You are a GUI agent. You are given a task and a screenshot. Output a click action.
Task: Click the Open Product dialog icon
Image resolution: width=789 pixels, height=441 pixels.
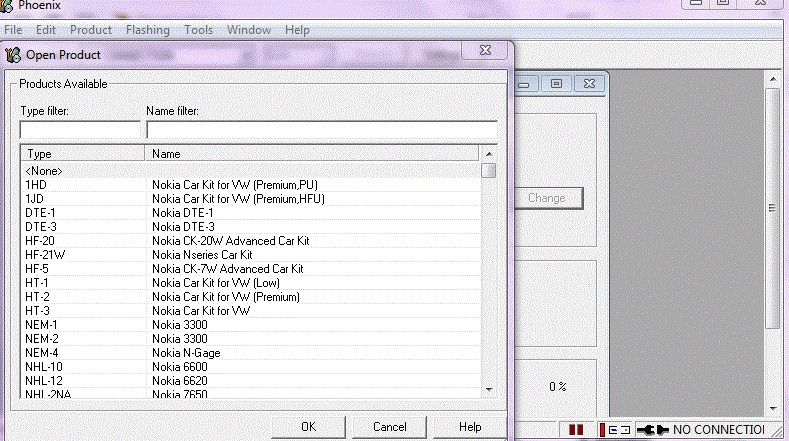13,55
